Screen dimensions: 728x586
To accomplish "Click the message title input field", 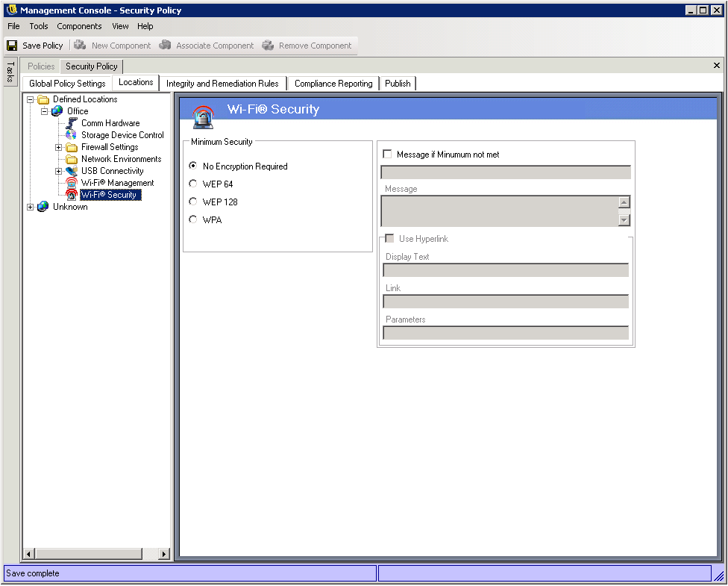I will point(506,172).
